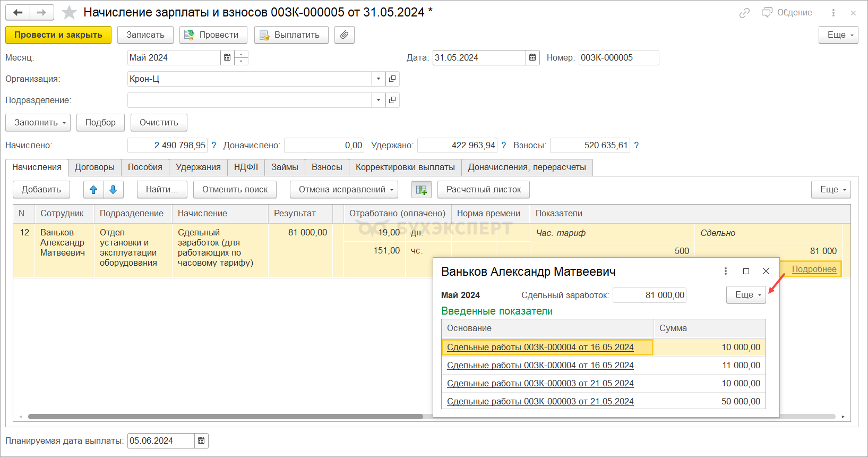Copy document link via chain icon

pos(744,13)
